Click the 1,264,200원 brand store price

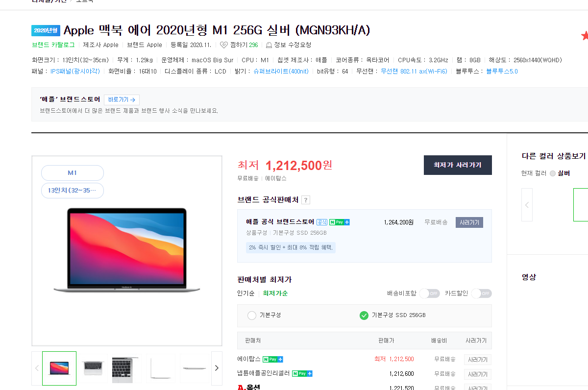(398, 222)
